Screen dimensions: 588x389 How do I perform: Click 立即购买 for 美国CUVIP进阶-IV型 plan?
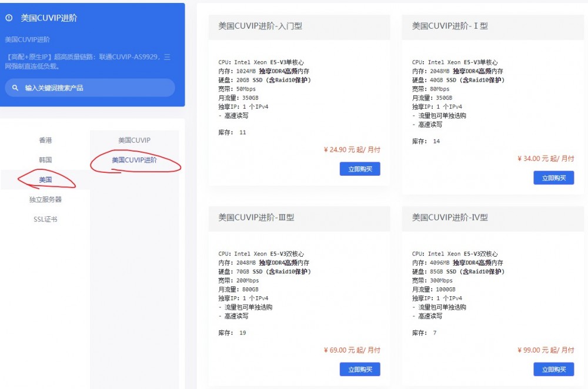553,369
